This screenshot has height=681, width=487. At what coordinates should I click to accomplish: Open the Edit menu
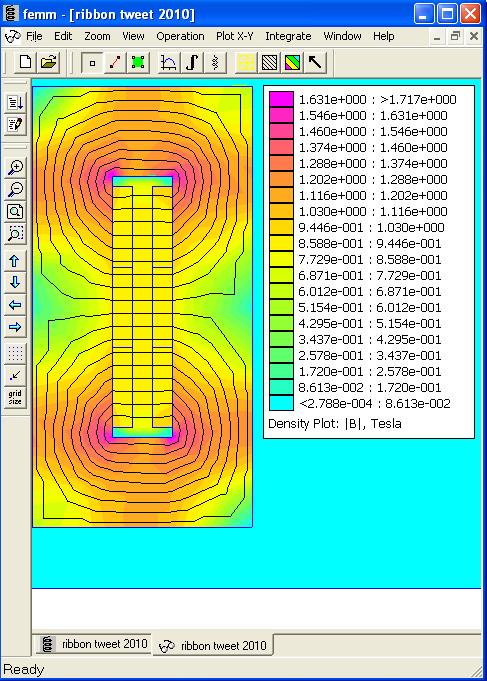tap(63, 36)
